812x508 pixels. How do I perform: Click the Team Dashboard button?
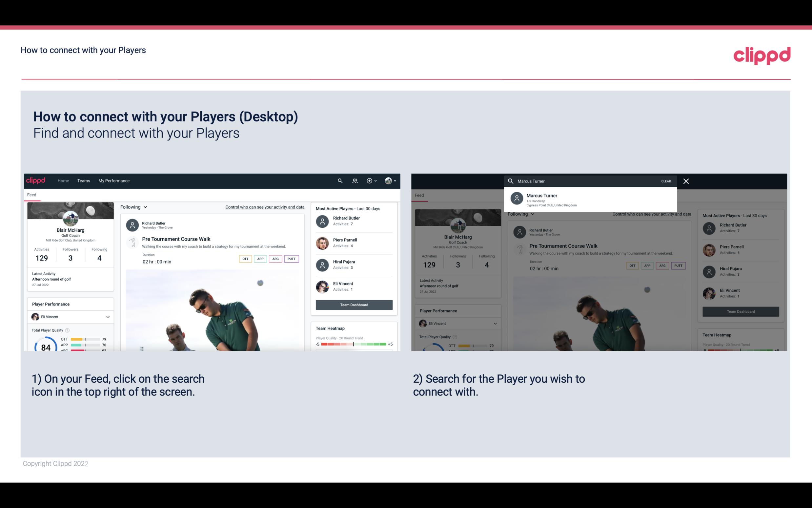pyautogui.click(x=354, y=304)
